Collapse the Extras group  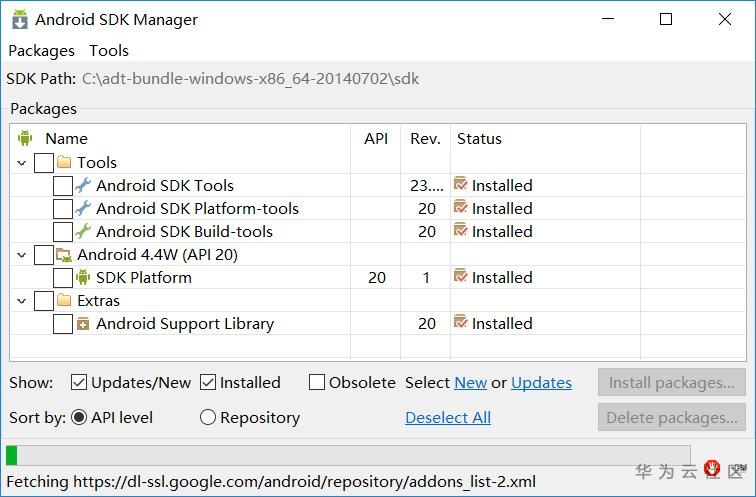(x=22, y=300)
